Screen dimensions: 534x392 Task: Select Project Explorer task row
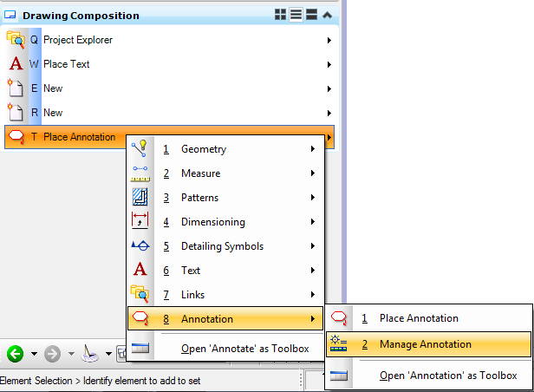[x=170, y=40]
